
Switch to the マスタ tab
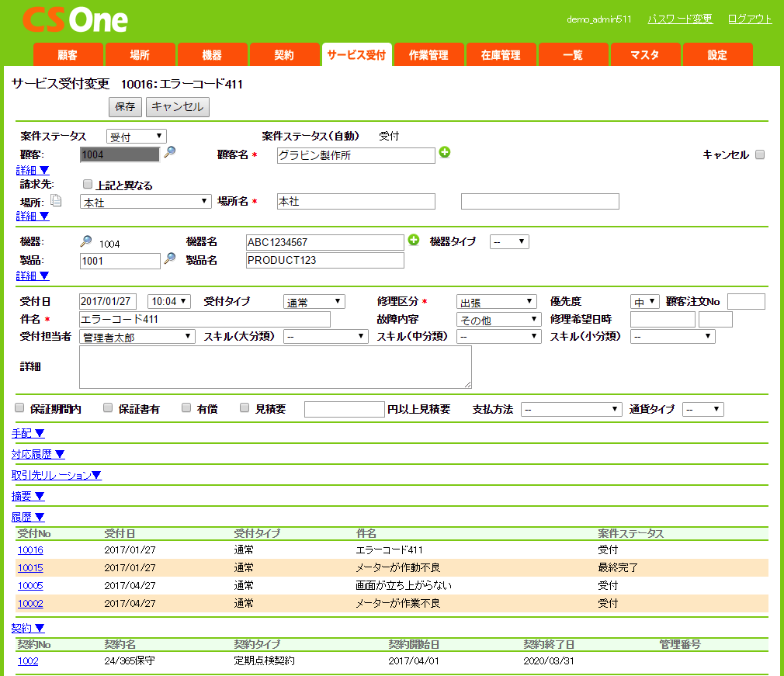[x=646, y=54]
